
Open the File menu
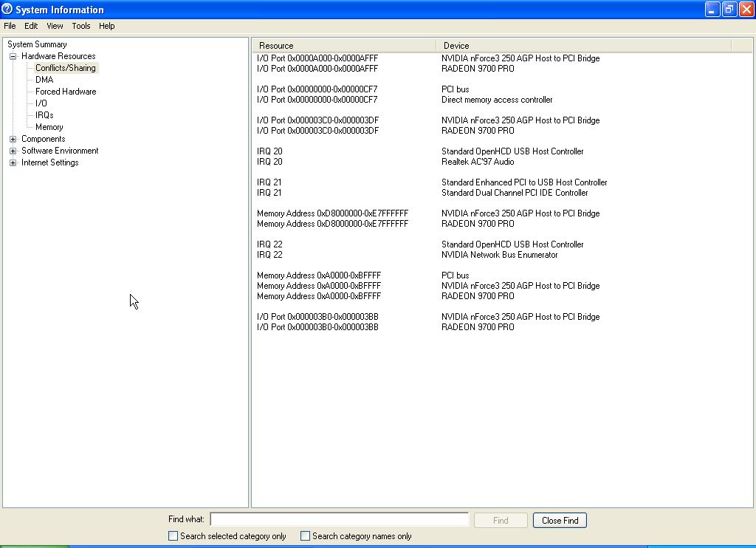point(10,26)
